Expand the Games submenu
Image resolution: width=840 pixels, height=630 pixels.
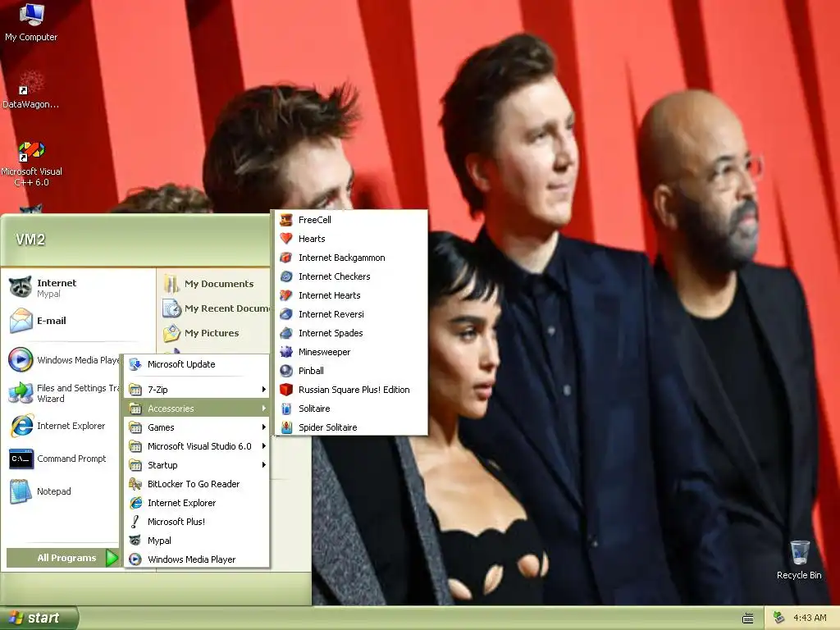[x=197, y=427]
